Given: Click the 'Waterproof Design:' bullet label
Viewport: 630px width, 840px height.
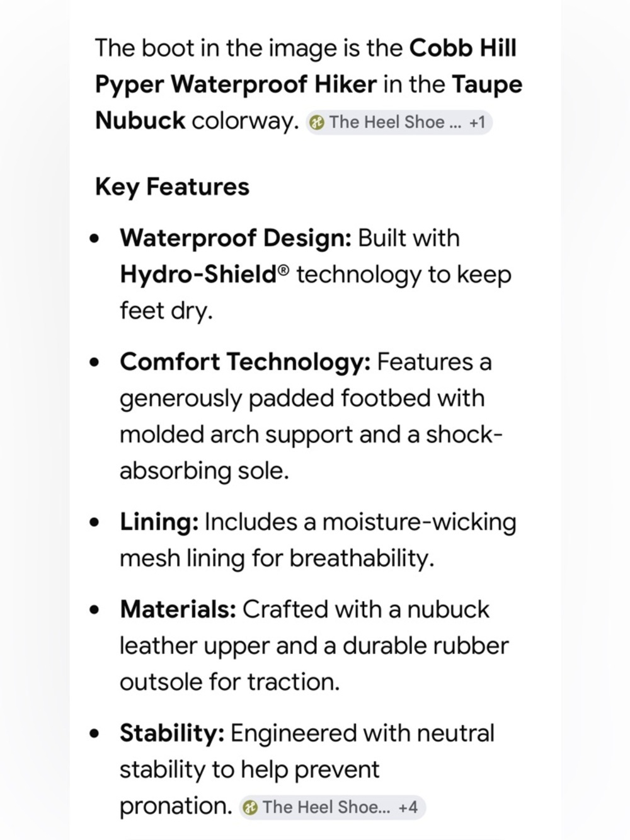Looking at the screenshot, I should (x=236, y=238).
